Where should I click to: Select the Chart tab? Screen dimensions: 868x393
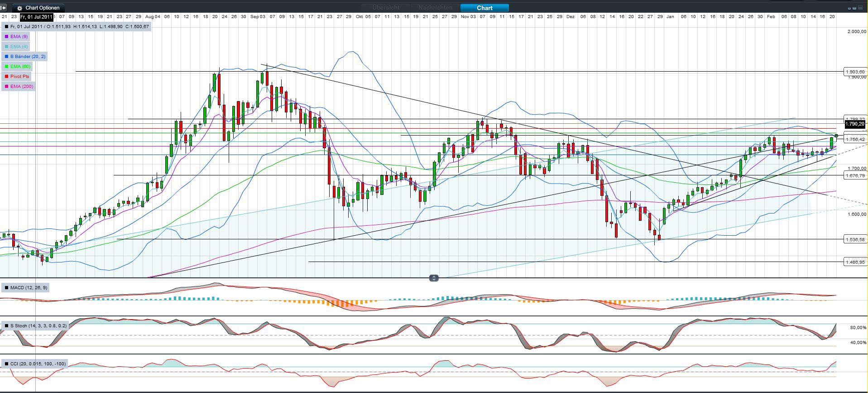[484, 8]
